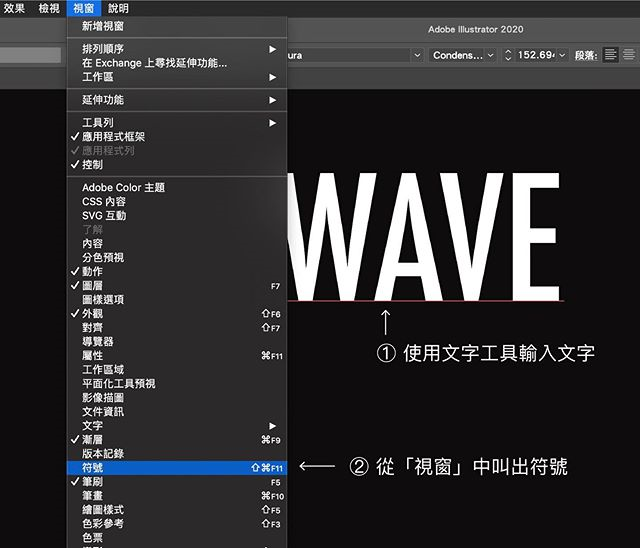640x548 pixels.
Task: Expand the 排列順序 submenu
Action: tap(177, 49)
